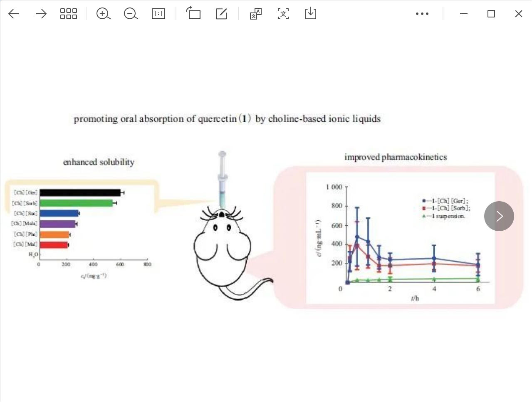Viewport: 532px width, 402px height.
Task: Save the image with the download icon
Action: [x=311, y=14]
